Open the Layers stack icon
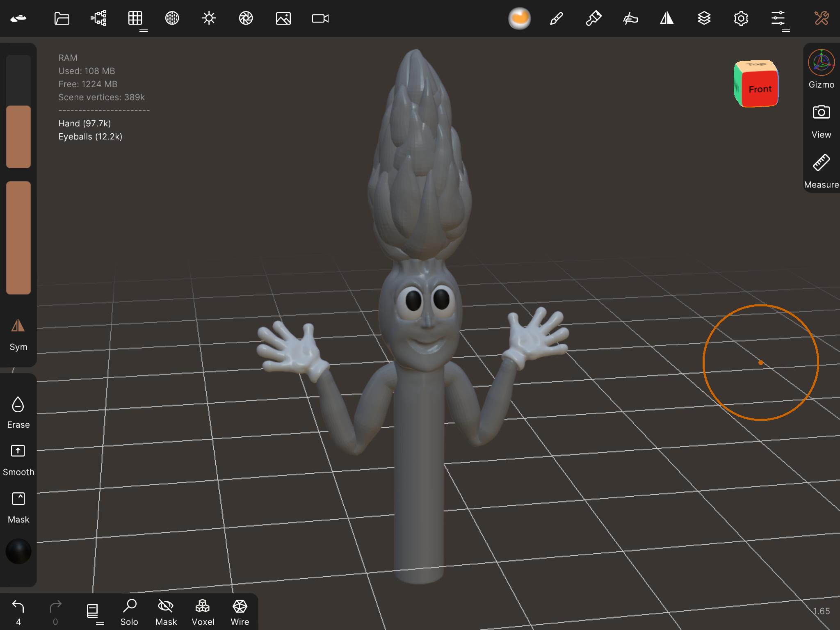 (x=704, y=18)
